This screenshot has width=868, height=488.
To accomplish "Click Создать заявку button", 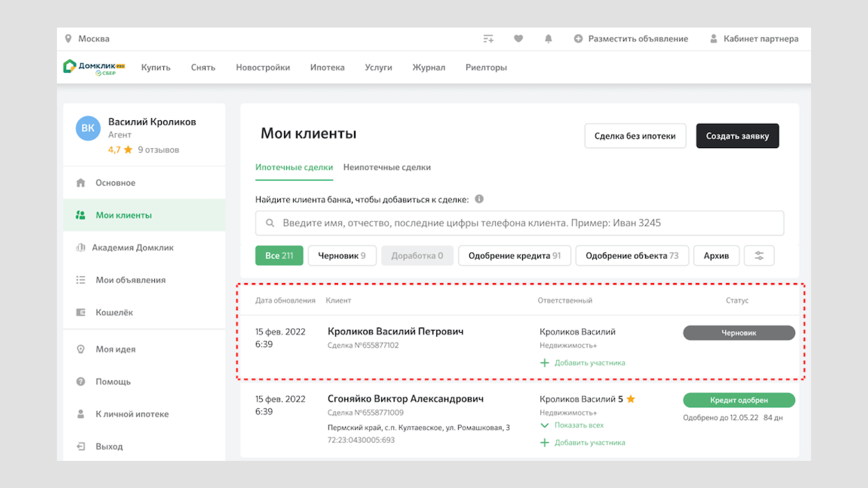I will pos(737,136).
